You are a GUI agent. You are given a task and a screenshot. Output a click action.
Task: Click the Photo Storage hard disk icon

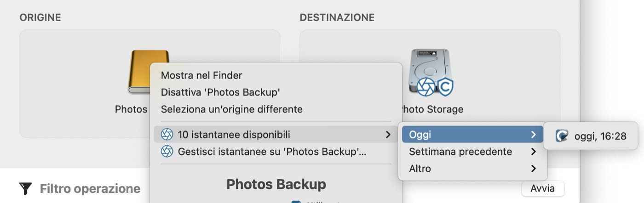tap(429, 70)
